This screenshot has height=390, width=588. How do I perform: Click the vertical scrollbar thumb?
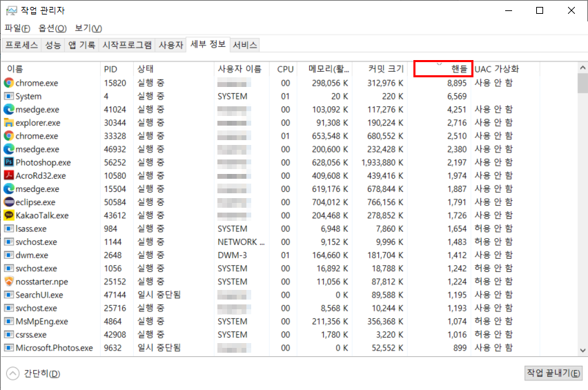(582, 84)
